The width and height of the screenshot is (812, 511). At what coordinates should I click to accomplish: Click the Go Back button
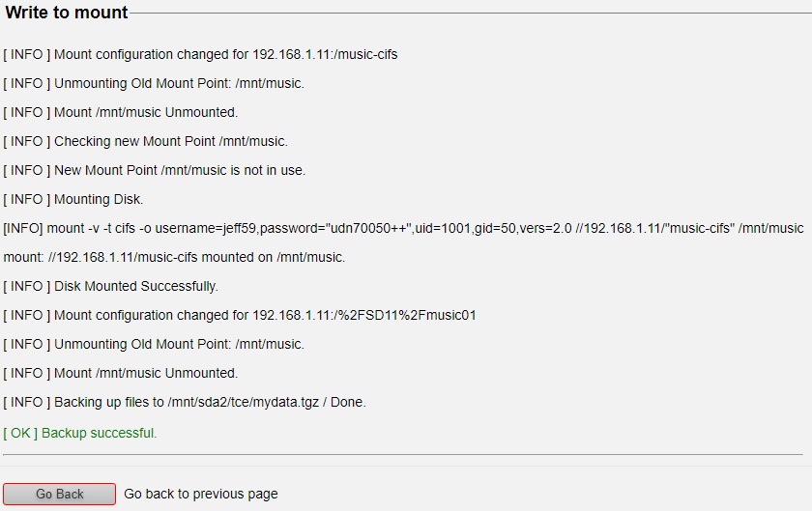[59, 494]
